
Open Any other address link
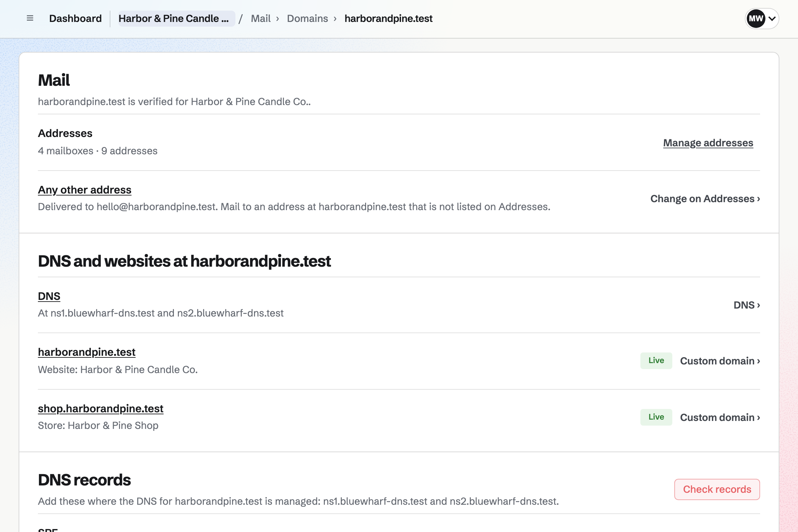pos(84,190)
